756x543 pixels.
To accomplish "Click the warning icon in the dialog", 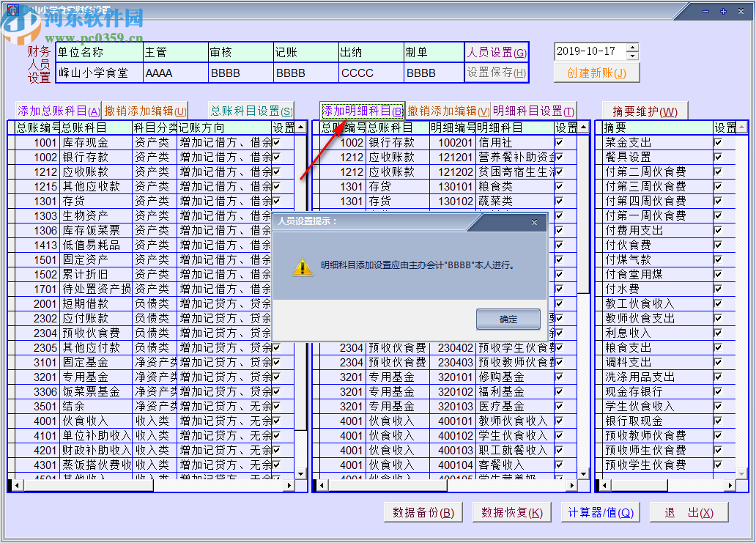I will (x=303, y=267).
